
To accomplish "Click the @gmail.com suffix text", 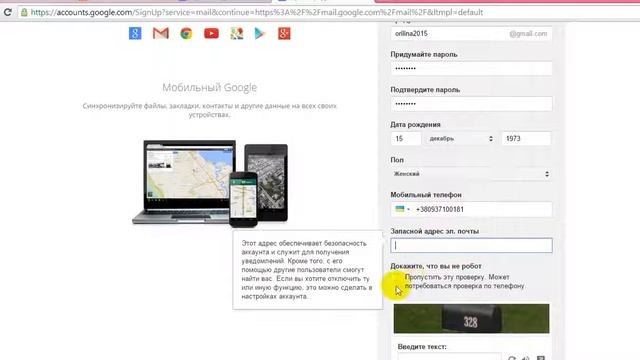I will (528, 34).
